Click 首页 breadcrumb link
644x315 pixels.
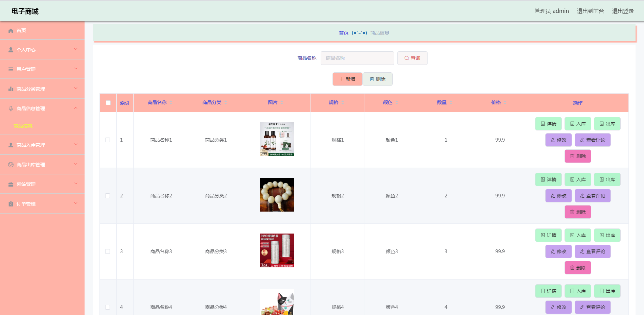point(344,33)
